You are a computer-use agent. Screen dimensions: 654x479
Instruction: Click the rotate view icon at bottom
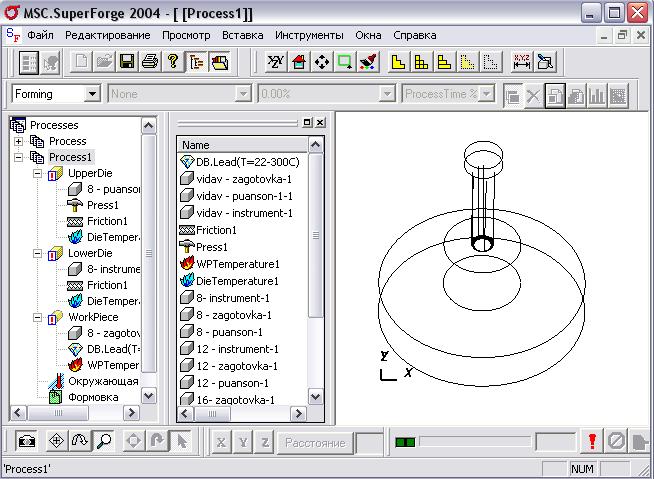[x=80, y=441]
